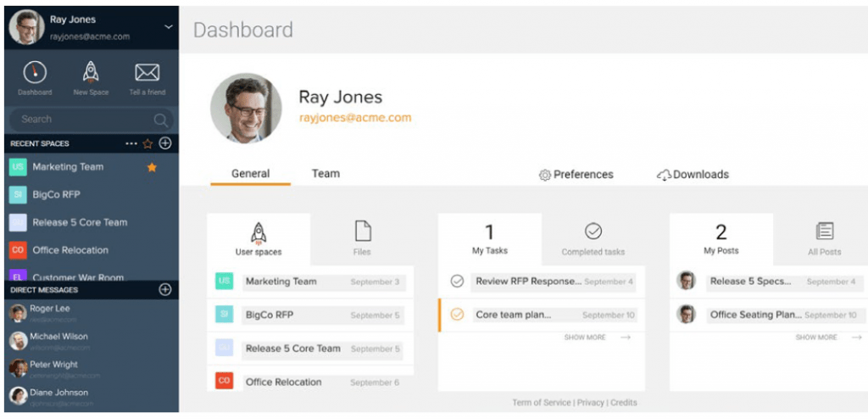Mark Review RFP Response task complete
The height and width of the screenshot is (419, 868).
point(457,281)
